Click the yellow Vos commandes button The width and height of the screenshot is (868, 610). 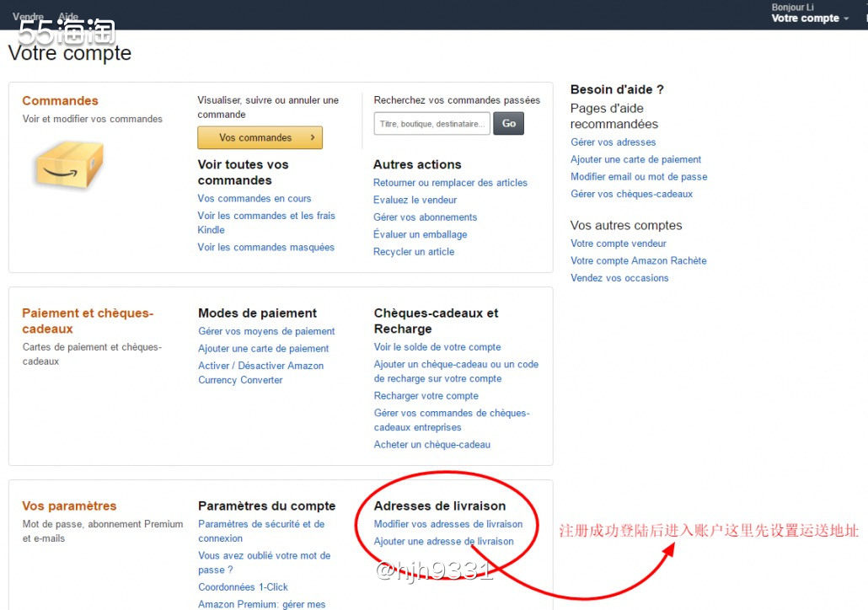[x=260, y=137]
